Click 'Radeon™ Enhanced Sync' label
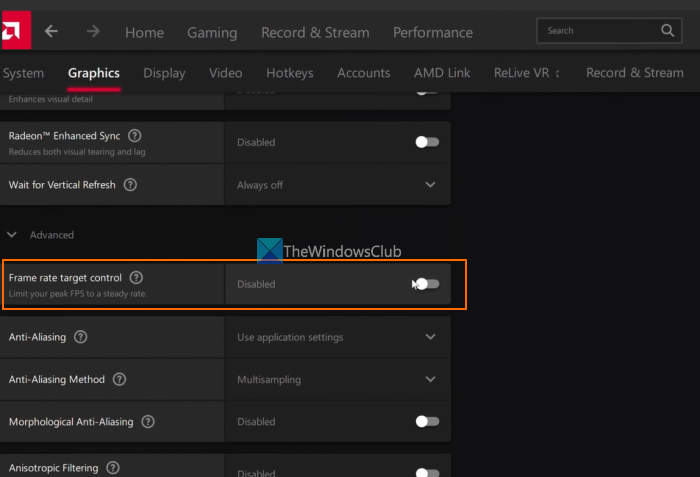The image size is (700, 477). [64, 136]
